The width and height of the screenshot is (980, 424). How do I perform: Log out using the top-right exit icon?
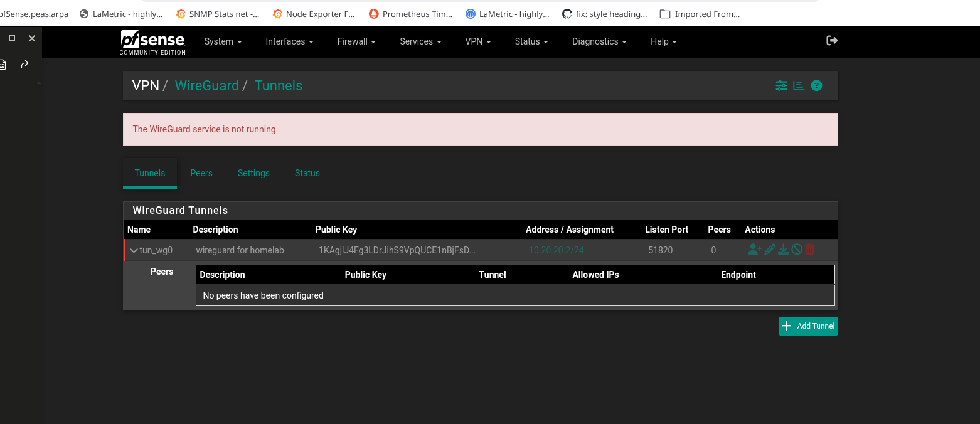[832, 41]
